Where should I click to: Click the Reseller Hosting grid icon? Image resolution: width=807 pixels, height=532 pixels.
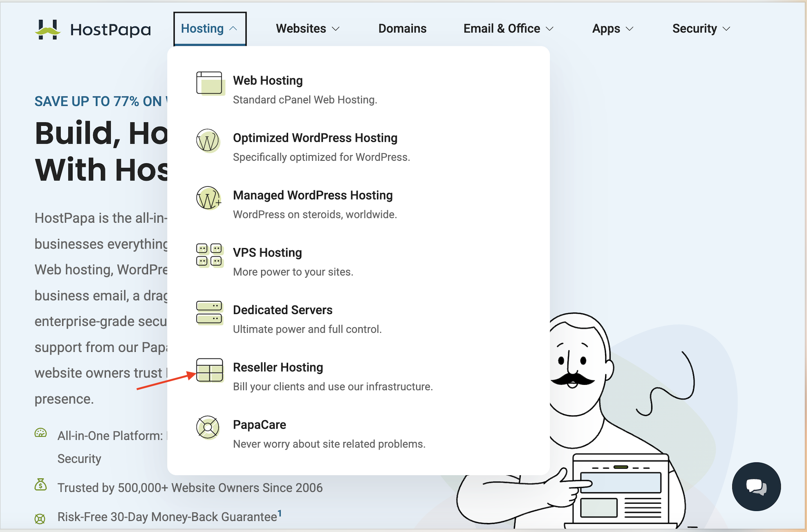[x=210, y=370]
